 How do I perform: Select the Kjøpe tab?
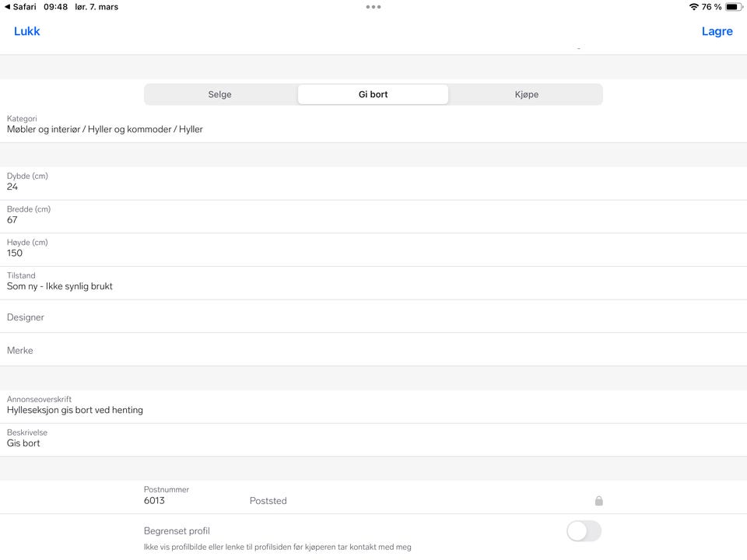pos(527,94)
